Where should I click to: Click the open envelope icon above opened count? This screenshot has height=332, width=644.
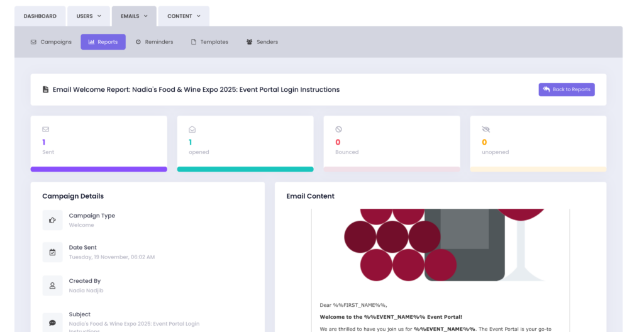click(x=192, y=130)
